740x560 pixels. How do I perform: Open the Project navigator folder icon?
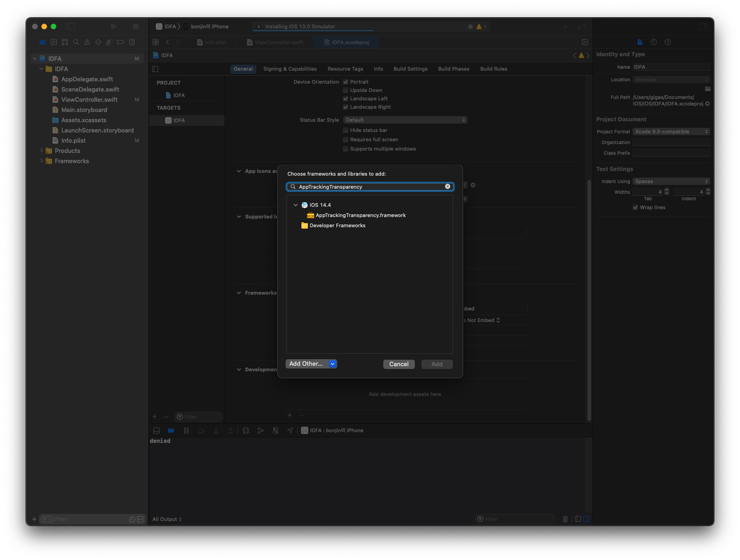42,42
